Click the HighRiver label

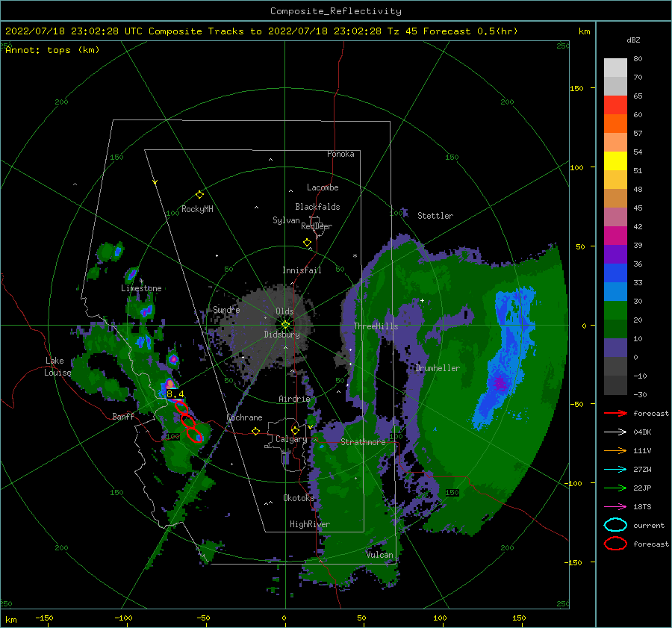[x=310, y=524]
